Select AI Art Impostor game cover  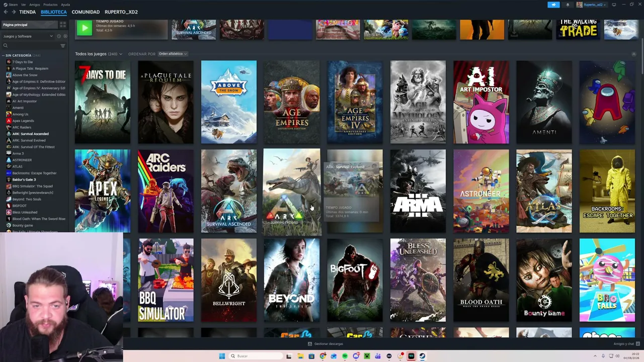click(x=481, y=102)
